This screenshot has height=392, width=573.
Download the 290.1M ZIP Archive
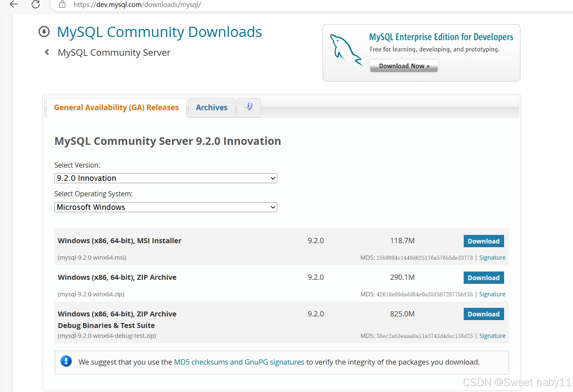(x=484, y=278)
